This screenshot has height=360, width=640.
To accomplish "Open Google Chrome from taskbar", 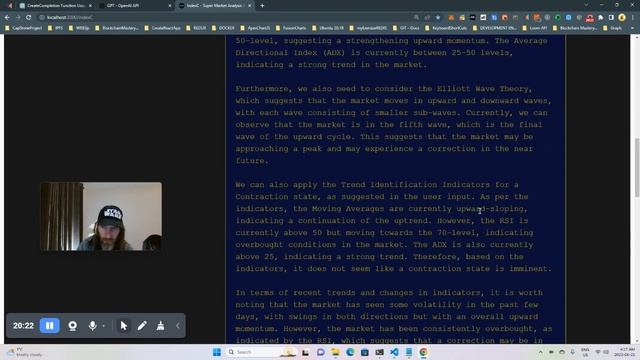I will 424,352.
